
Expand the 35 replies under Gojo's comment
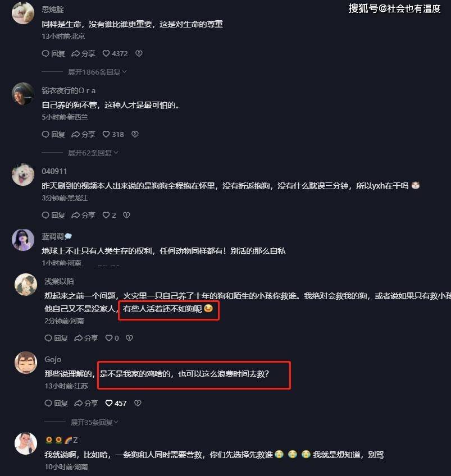point(94,422)
